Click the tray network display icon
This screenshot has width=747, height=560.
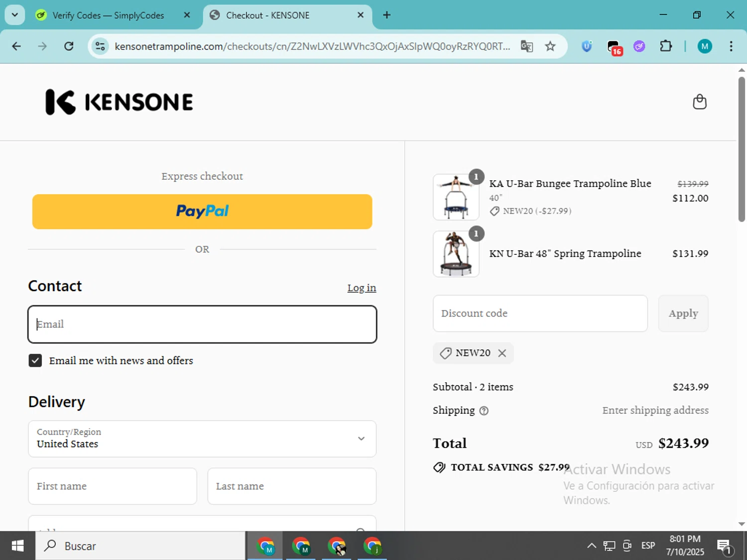(x=609, y=546)
